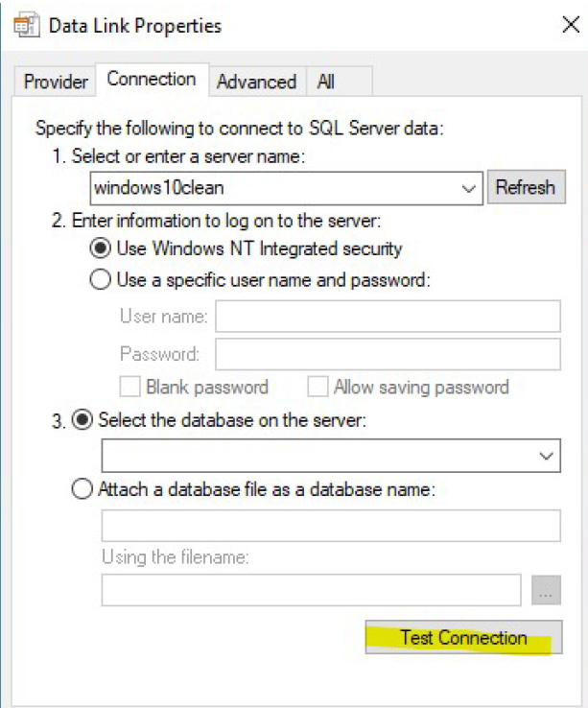Click the Password text field
588x708 pixels.
point(388,354)
